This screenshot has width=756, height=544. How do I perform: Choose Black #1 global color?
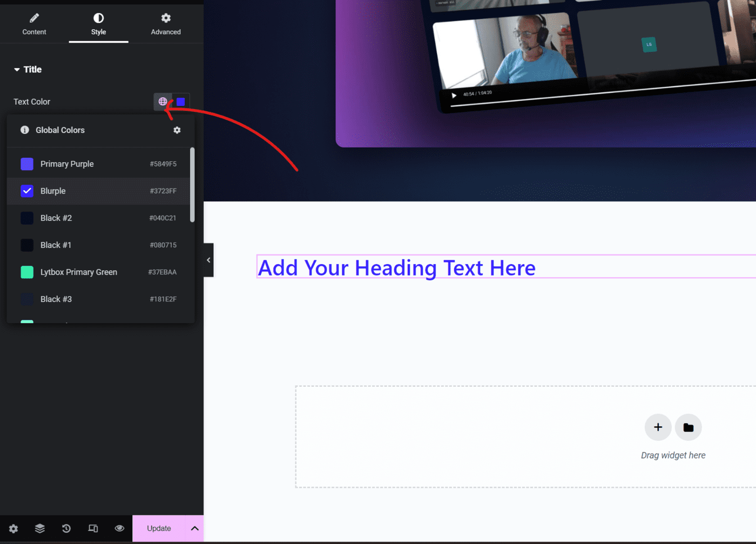click(x=98, y=245)
